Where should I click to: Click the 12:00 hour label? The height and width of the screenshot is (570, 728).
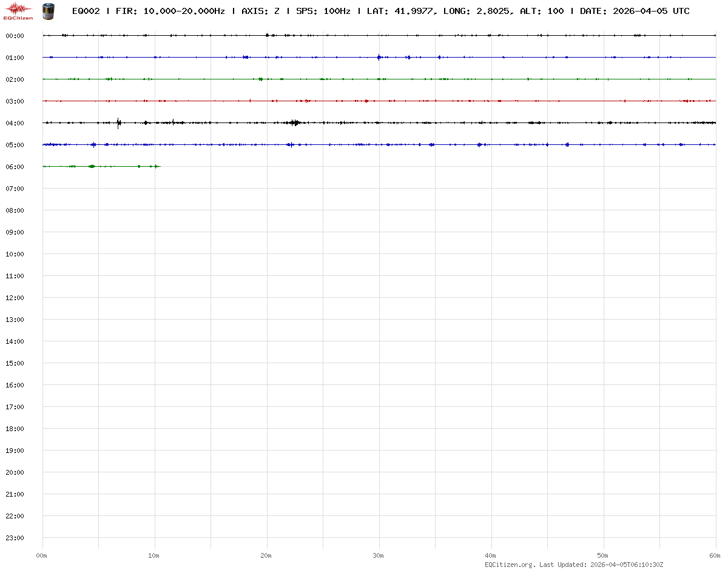(x=15, y=298)
